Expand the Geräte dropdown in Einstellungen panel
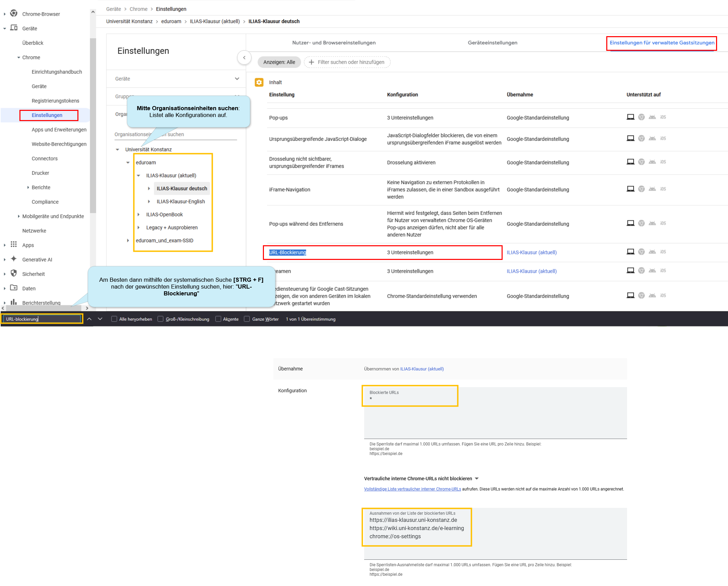Viewport: 728px width, 586px height. coord(237,79)
